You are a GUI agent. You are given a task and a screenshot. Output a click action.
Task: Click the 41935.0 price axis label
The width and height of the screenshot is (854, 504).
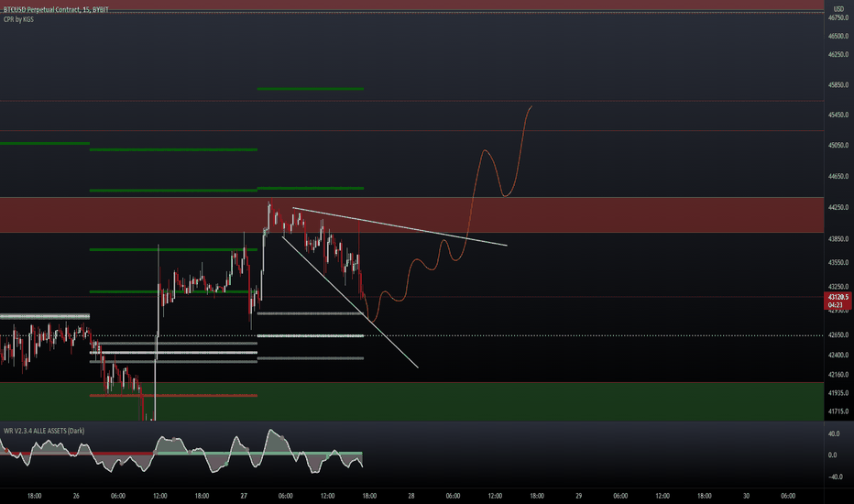(838, 393)
